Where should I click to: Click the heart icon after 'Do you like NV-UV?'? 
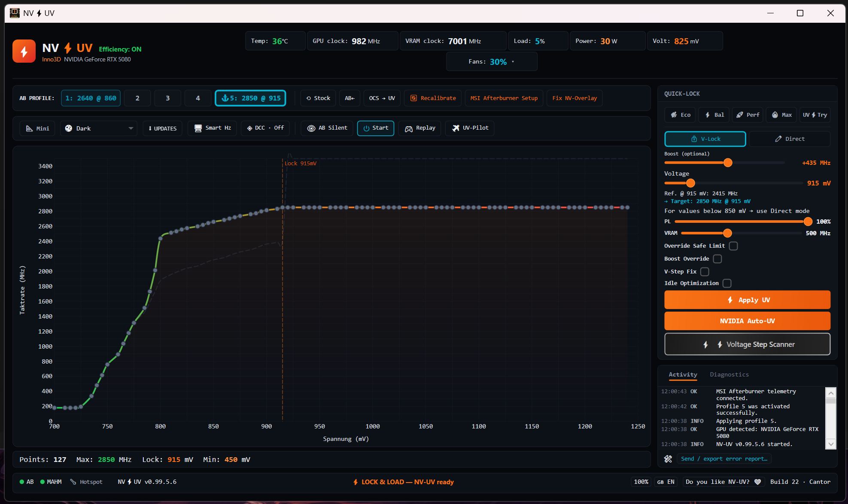758,482
